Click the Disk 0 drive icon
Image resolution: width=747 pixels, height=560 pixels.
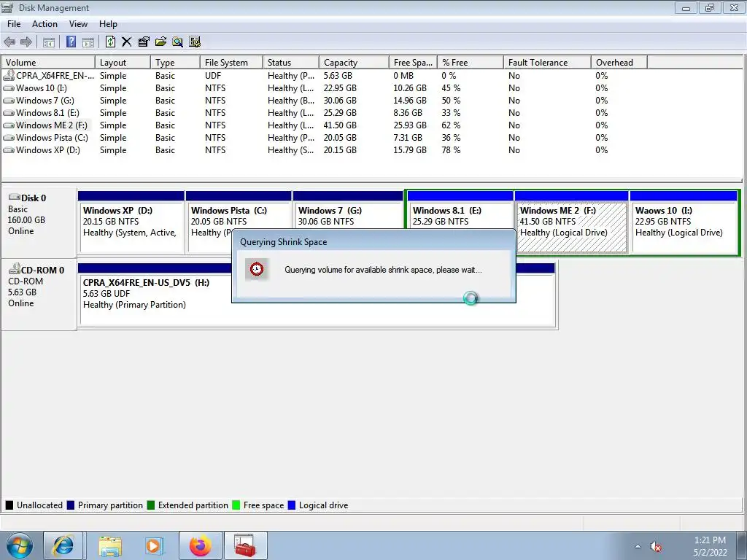tap(15, 197)
